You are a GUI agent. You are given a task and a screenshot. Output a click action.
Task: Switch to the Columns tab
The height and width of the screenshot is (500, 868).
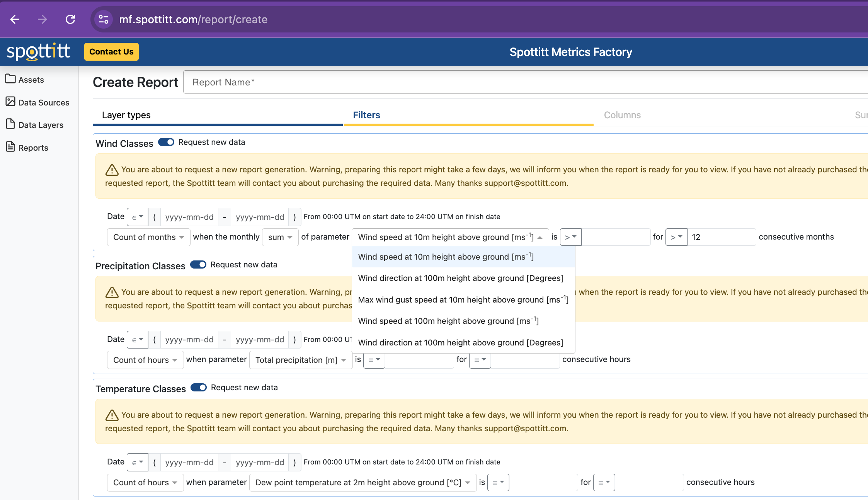coord(622,115)
